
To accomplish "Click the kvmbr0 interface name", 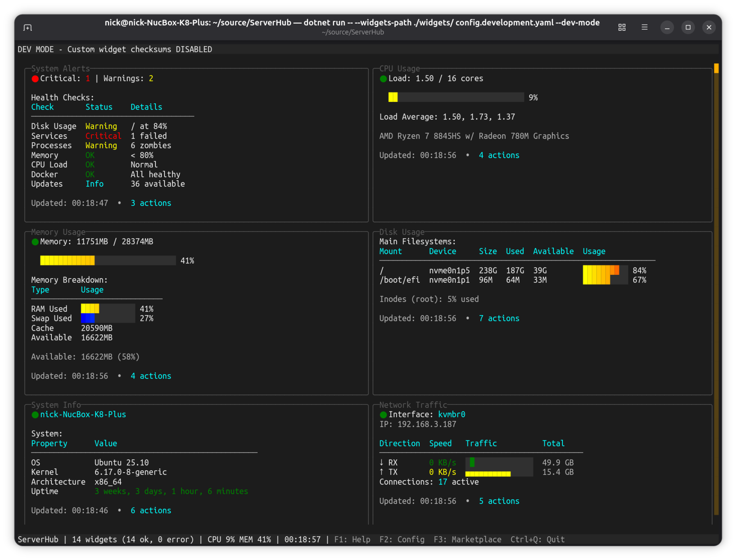I will point(452,415).
